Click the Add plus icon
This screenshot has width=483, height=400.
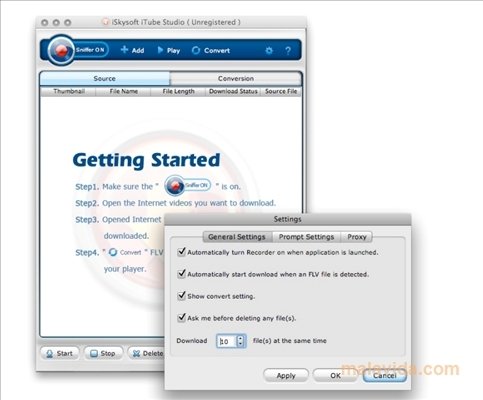click(x=124, y=50)
